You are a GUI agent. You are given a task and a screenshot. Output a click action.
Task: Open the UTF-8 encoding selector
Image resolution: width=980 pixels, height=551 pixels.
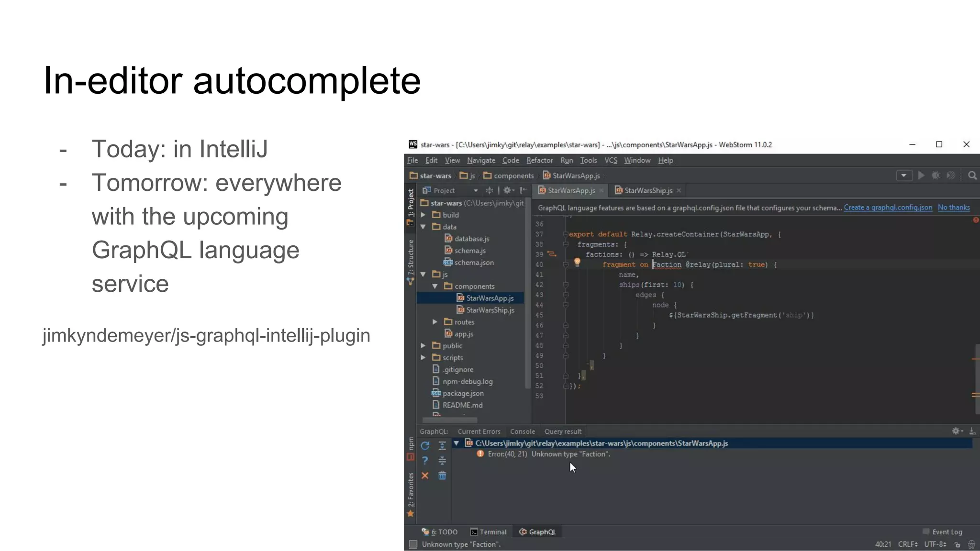point(935,544)
